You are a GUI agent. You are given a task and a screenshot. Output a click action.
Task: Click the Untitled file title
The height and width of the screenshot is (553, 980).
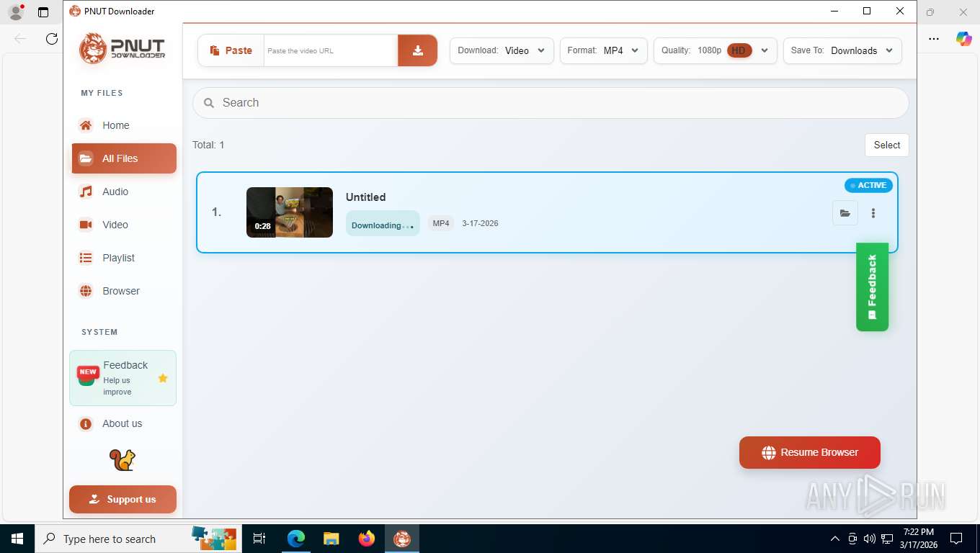coord(365,197)
